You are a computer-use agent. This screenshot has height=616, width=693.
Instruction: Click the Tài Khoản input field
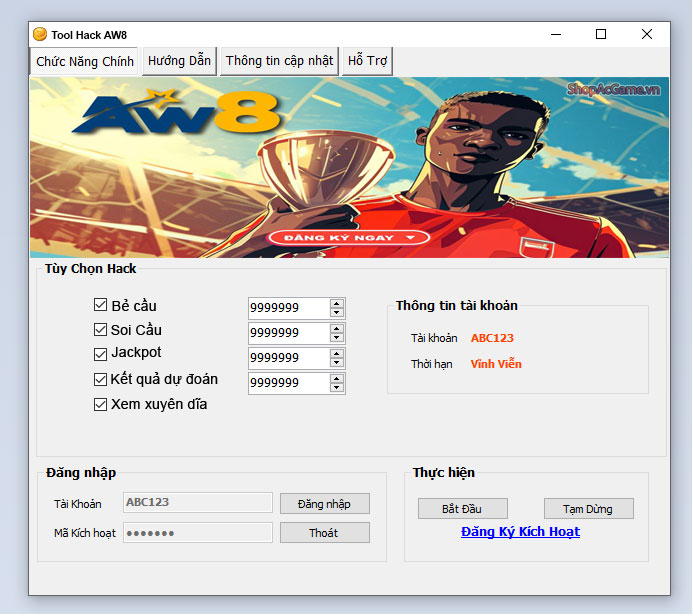[x=198, y=502]
